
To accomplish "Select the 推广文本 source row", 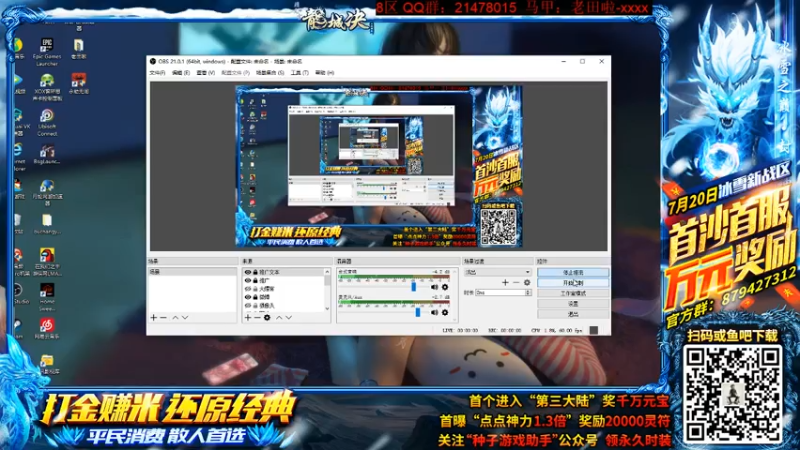I will (x=284, y=272).
